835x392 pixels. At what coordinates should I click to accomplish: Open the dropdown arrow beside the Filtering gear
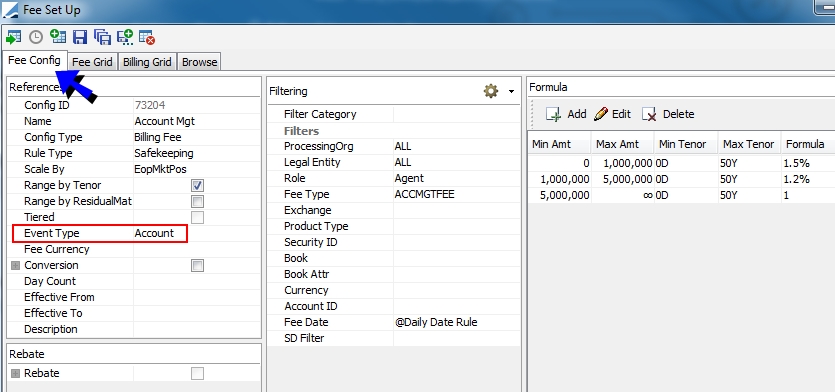click(511, 92)
